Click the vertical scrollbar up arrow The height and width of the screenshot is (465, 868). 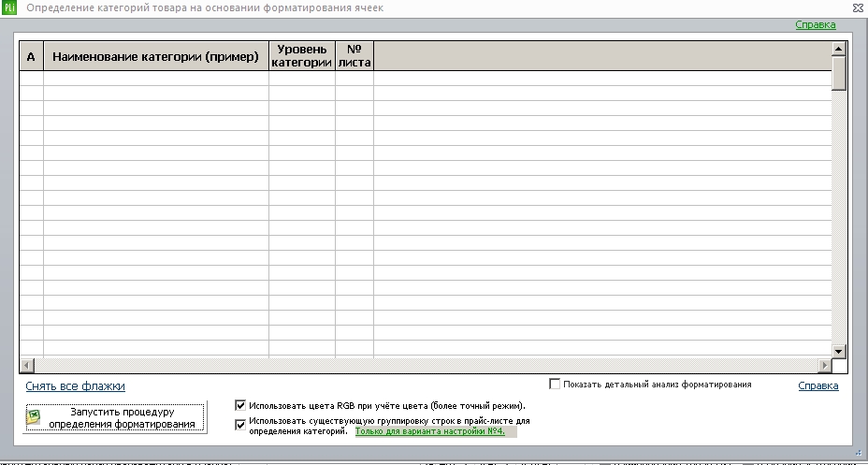pyautogui.click(x=839, y=49)
